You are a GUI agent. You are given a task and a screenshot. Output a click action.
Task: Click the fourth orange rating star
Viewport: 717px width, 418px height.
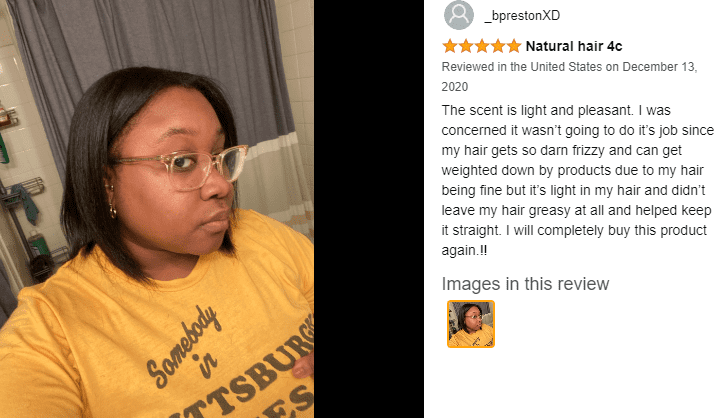click(498, 46)
